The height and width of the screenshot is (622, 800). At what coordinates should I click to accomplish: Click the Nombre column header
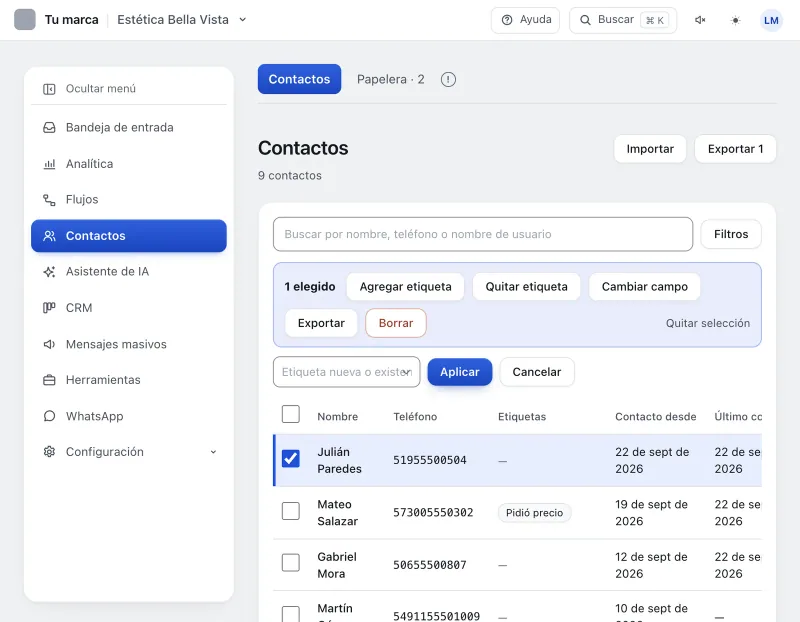(x=337, y=416)
